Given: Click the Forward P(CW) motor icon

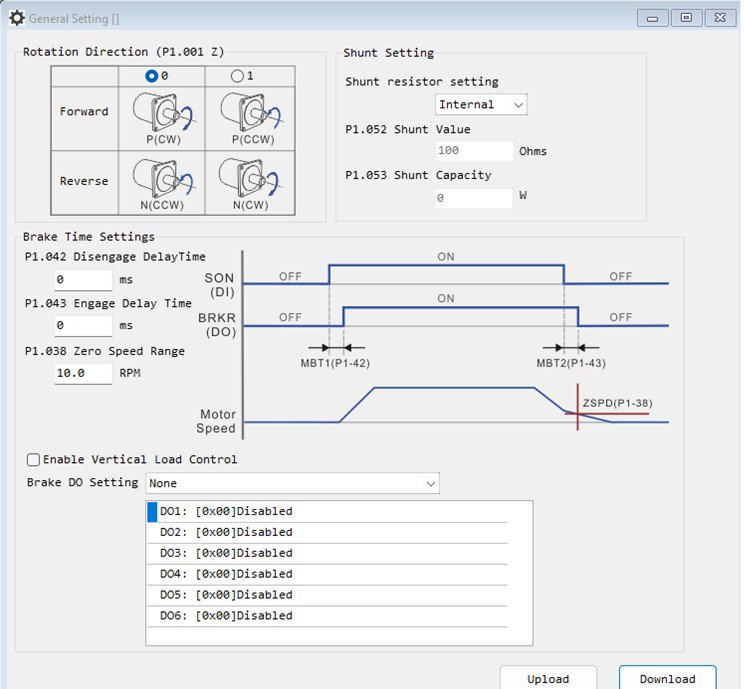Looking at the screenshot, I should [x=163, y=112].
